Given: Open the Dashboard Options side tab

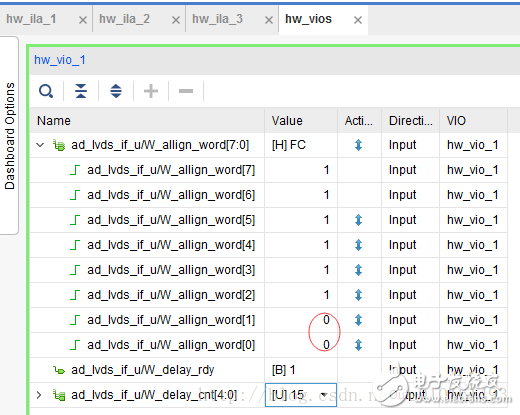Looking at the screenshot, I should coord(9,136).
